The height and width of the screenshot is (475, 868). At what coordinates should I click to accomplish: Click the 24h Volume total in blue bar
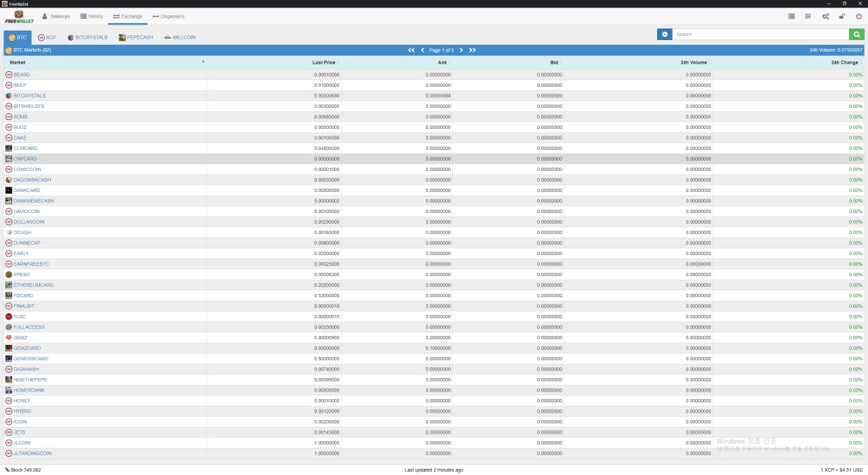click(836, 50)
